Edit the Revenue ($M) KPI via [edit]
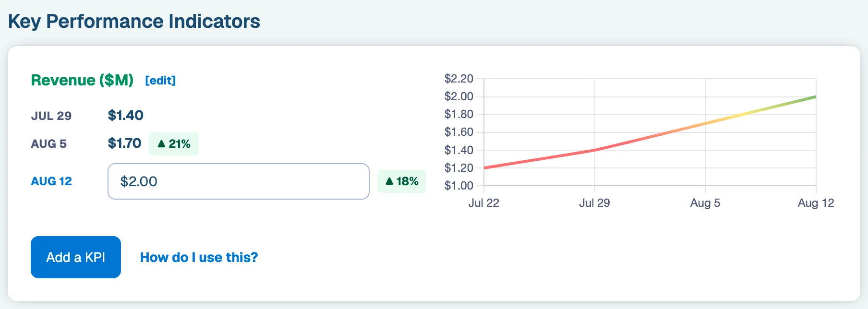The image size is (868, 309). click(160, 81)
